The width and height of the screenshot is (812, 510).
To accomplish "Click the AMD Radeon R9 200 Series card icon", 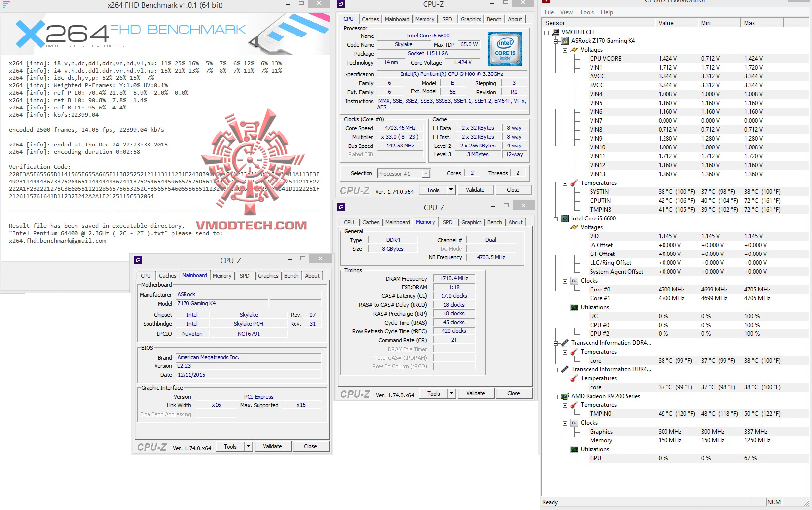I will point(565,396).
